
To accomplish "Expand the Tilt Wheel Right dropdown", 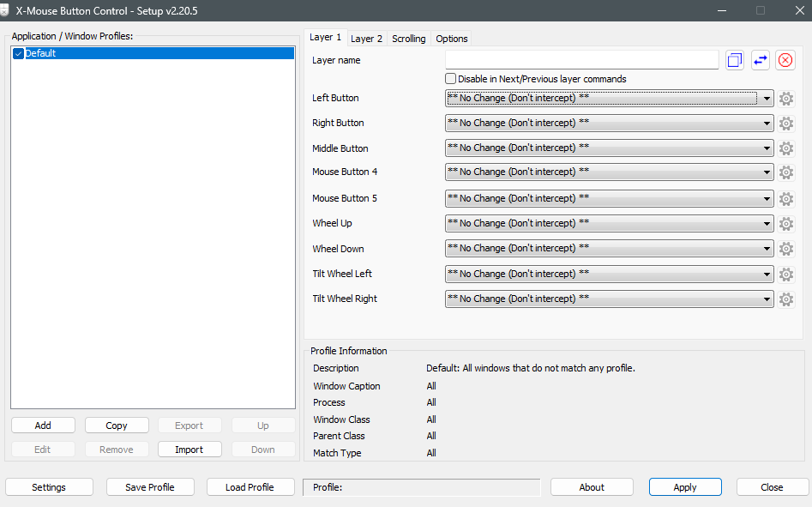I will [609, 299].
